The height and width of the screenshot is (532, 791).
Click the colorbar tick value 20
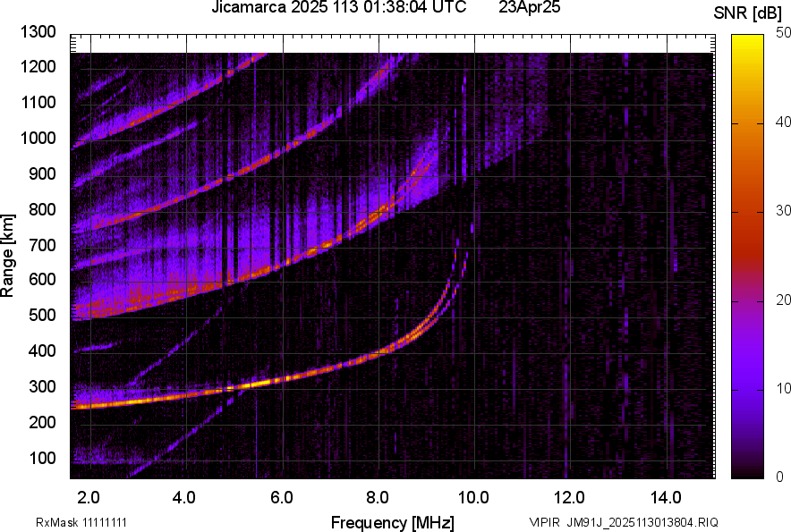click(784, 300)
